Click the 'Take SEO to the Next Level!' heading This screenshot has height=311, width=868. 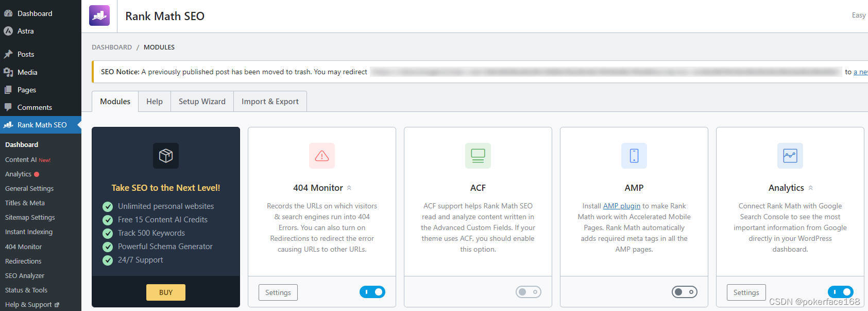[x=166, y=188]
